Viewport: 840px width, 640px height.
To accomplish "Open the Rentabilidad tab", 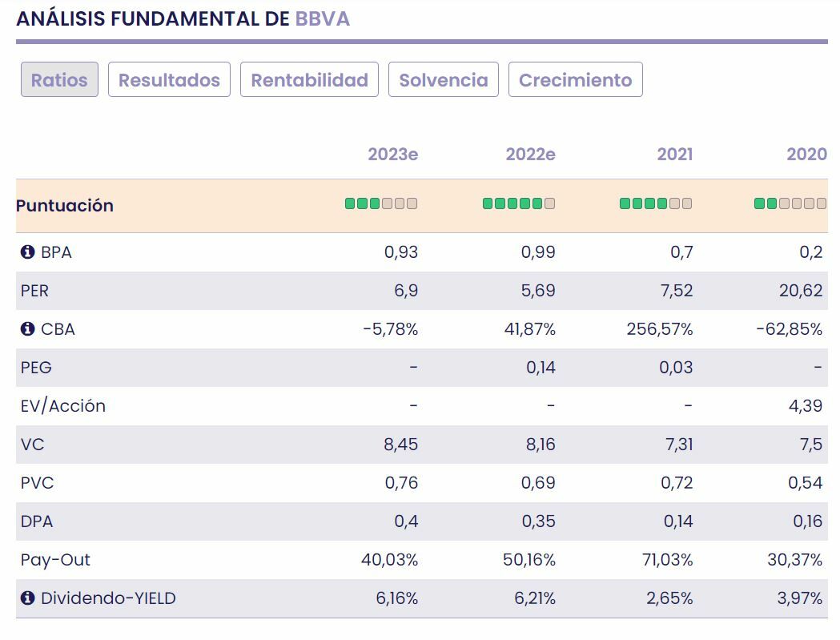I will point(309,80).
